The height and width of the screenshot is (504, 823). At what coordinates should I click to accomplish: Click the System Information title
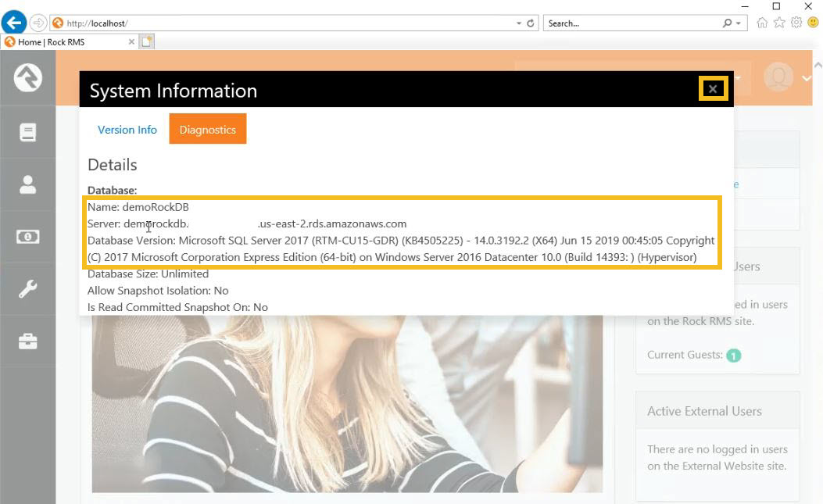tap(174, 91)
